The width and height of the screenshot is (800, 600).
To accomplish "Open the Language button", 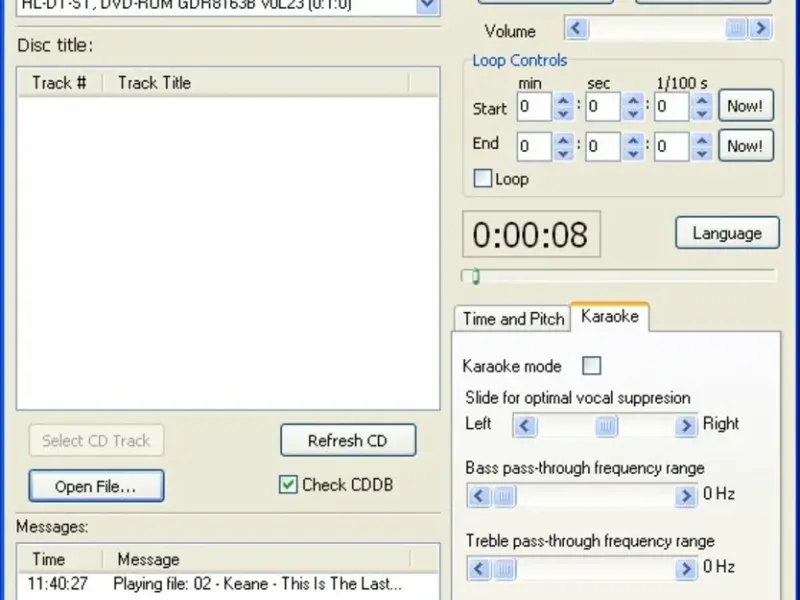I will coord(727,233).
